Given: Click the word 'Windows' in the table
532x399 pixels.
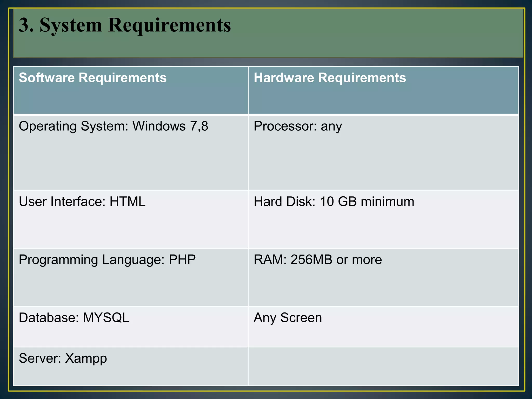Looking at the screenshot, I should pyautogui.click(x=159, y=126).
